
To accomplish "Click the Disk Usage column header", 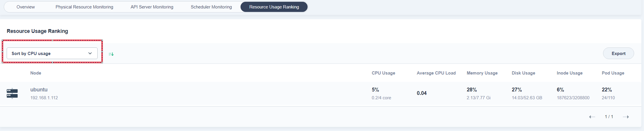I will [523, 73].
